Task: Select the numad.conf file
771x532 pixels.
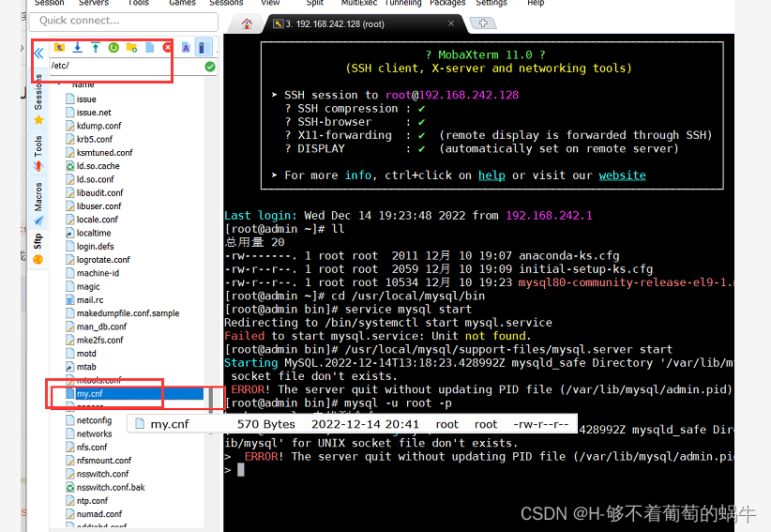Action: [99, 514]
